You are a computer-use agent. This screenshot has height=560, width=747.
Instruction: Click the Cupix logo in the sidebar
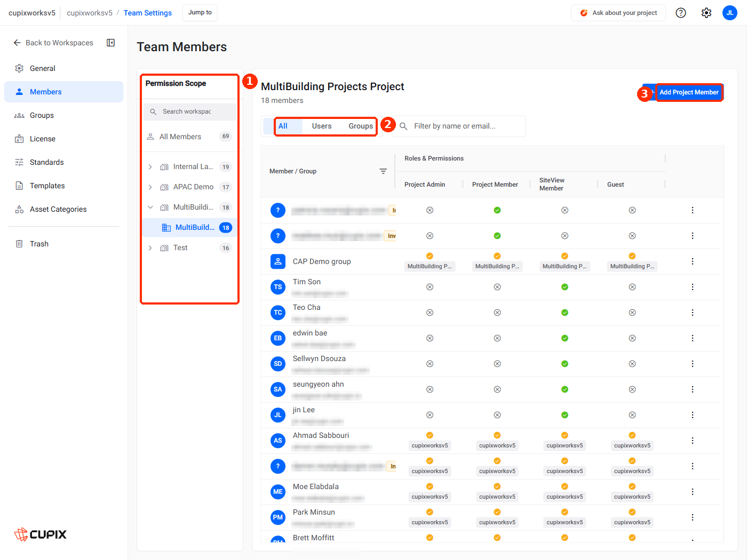(41, 534)
